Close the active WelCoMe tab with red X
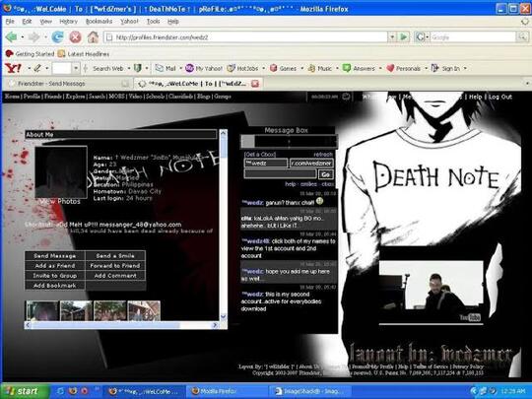The image size is (532, 399). [255, 84]
